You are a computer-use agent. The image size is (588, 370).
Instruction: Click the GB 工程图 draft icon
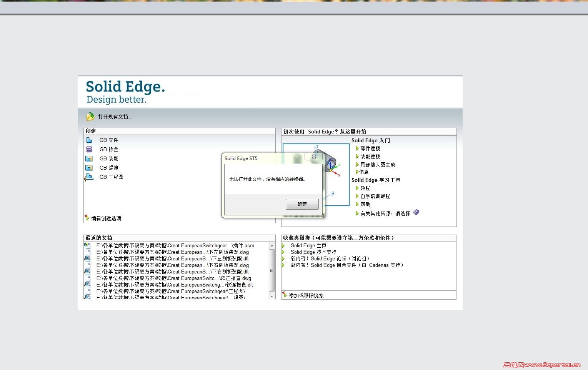(x=89, y=177)
